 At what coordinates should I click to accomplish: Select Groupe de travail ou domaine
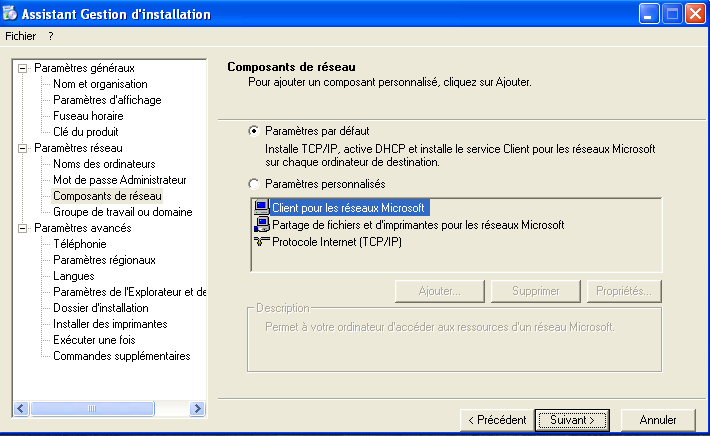click(x=123, y=212)
